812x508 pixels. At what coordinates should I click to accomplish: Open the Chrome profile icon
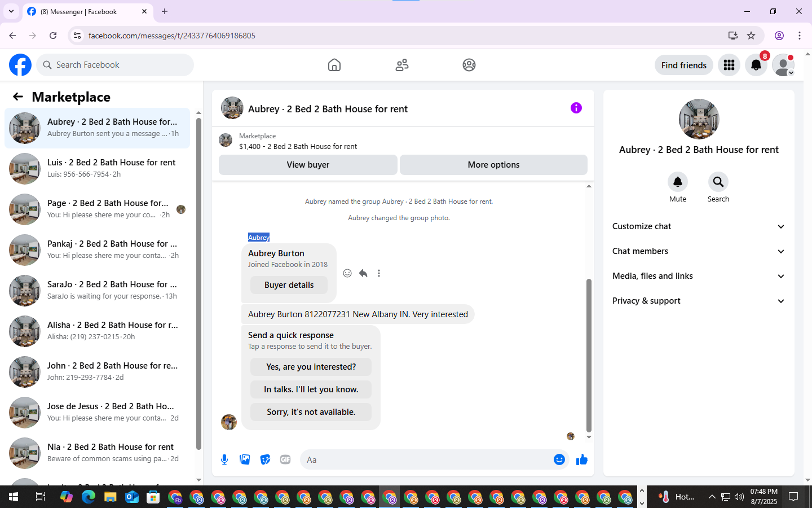point(779,36)
